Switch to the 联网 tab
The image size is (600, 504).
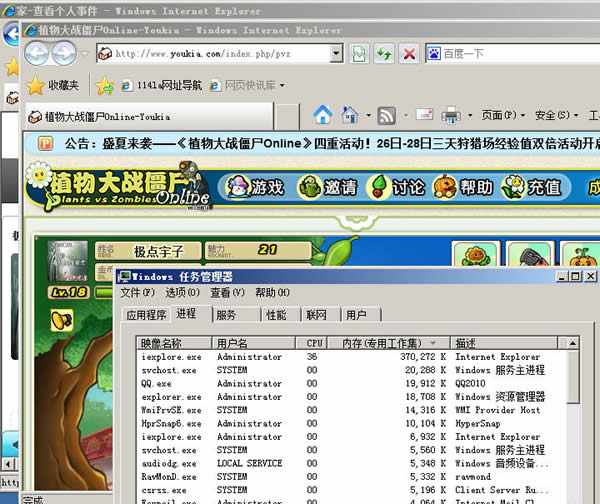321,315
